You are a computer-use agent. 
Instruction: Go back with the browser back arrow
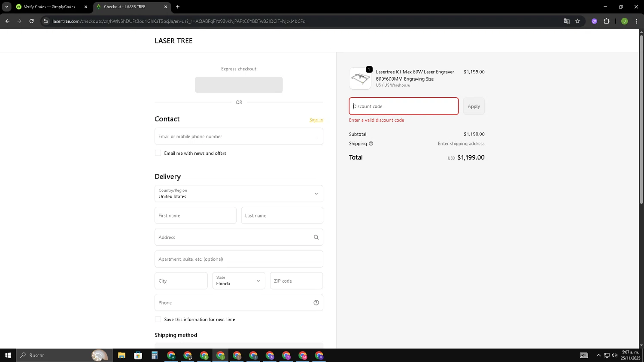(7, 21)
